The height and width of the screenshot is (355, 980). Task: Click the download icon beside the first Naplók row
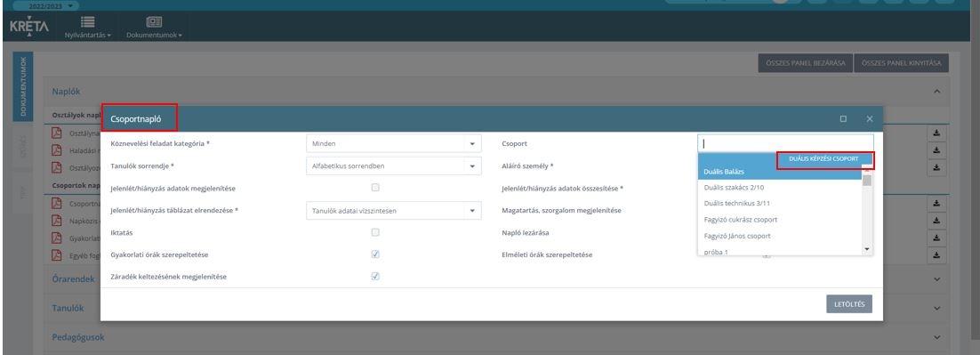[x=936, y=133]
